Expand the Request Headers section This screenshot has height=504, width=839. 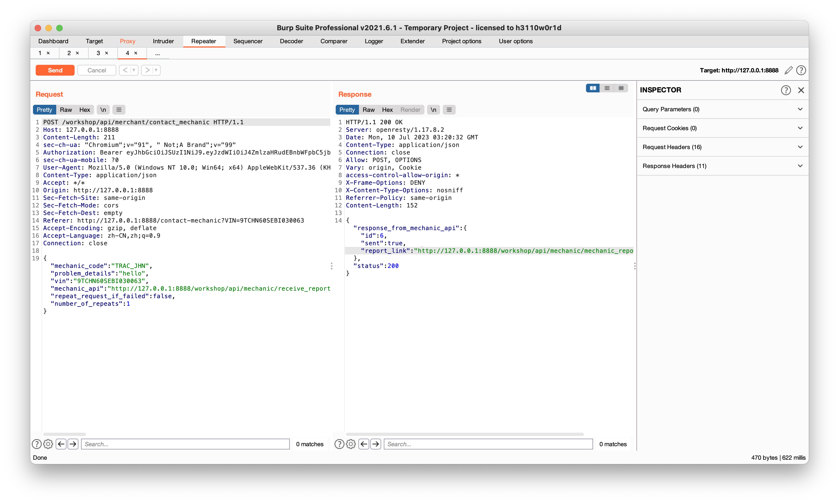[722, 147]
